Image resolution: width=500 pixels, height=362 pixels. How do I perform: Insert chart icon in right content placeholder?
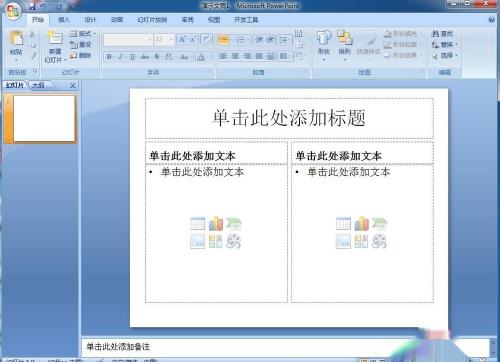[x=362, y=224]
